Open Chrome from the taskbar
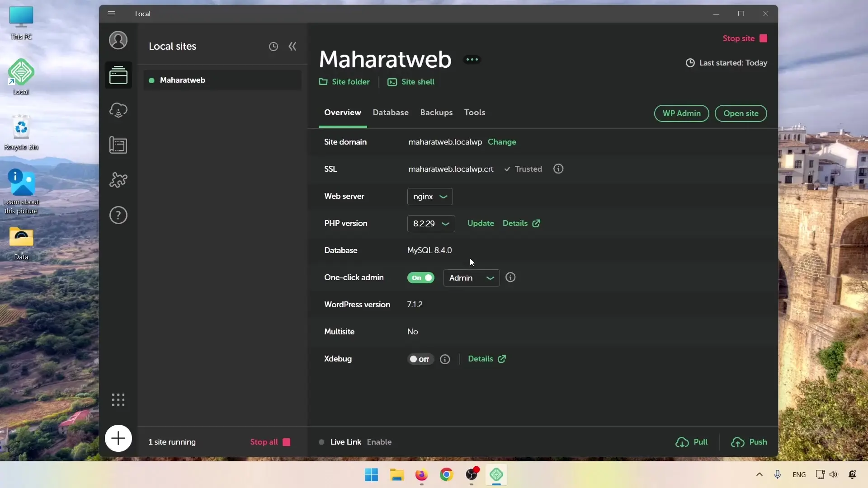 [446, 474]
